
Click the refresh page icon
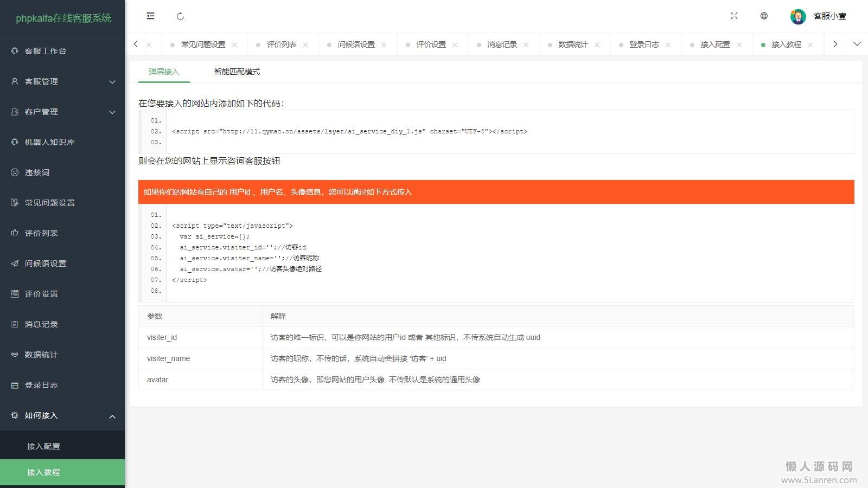(181, 16)
